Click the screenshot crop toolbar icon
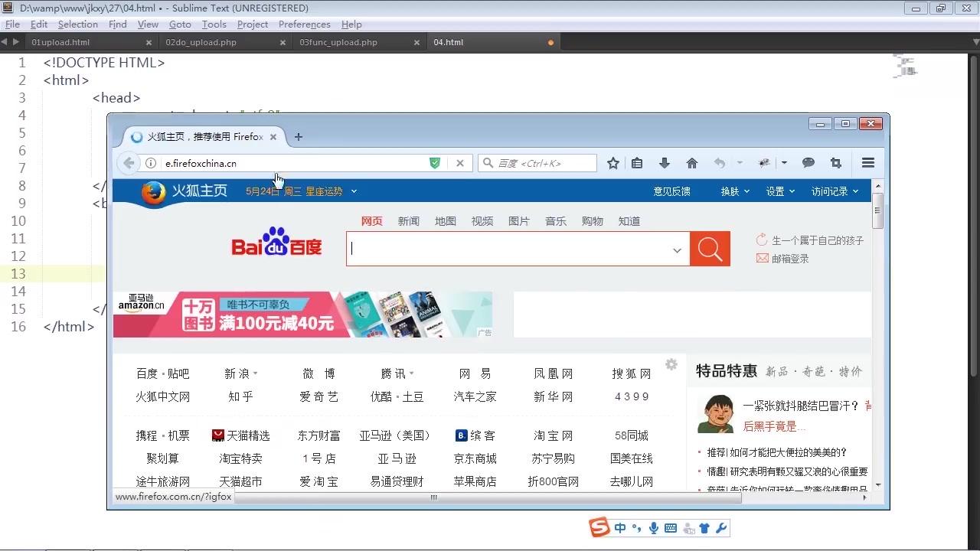Viewport: 980px width, 551px height. 836,163
